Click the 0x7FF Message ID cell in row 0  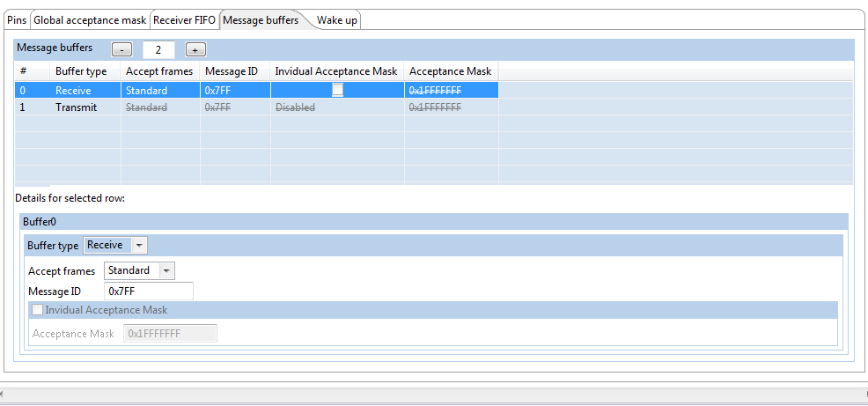pos(235,91)
